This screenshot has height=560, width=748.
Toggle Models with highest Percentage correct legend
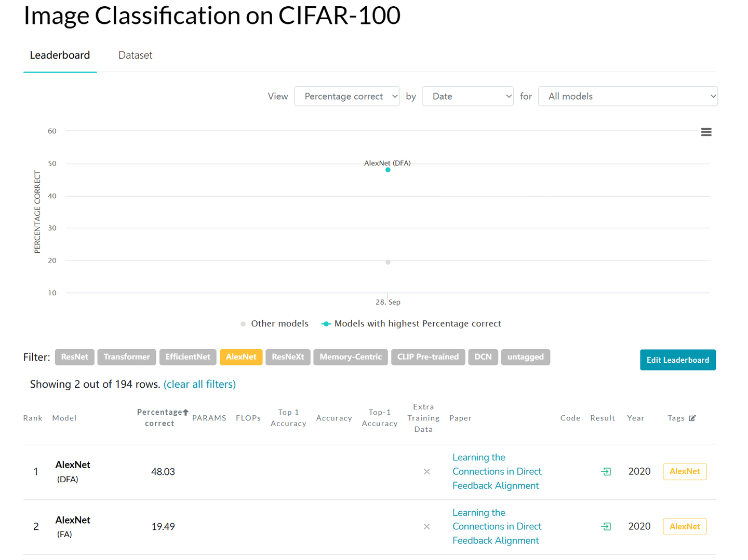point(326,324)
